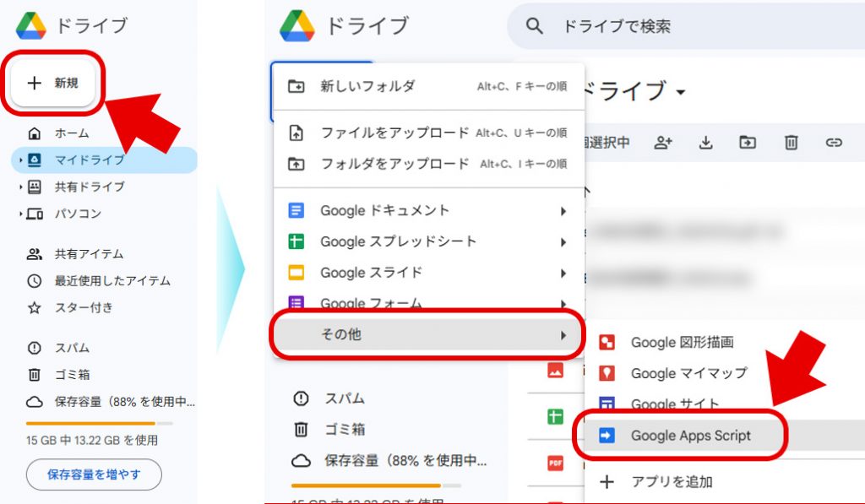Click the share (add person) toolbar icon
This screenshot has height=504, width=865.
click(662, 143)
